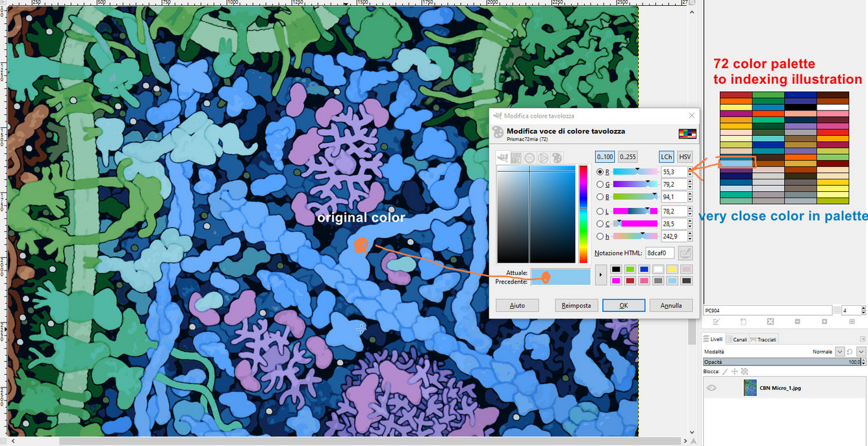Click the reset icon next to Normale
Screen dimensions: 868x446
click(x=850, y=351)
